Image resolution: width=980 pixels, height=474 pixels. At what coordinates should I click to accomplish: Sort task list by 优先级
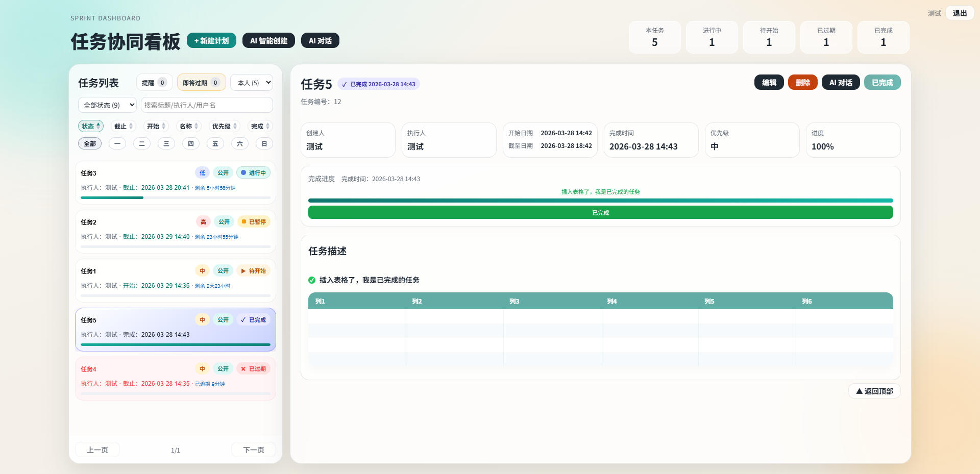(224, 127)
